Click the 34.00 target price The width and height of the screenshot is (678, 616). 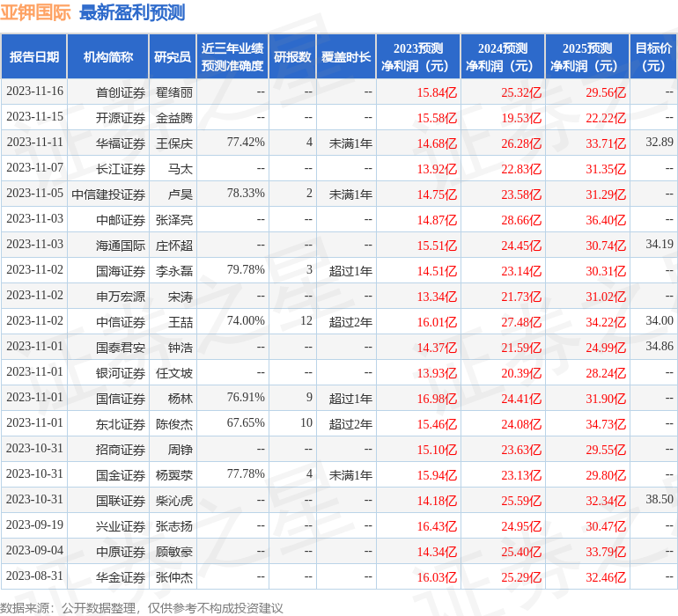click(x=660, y=320)
